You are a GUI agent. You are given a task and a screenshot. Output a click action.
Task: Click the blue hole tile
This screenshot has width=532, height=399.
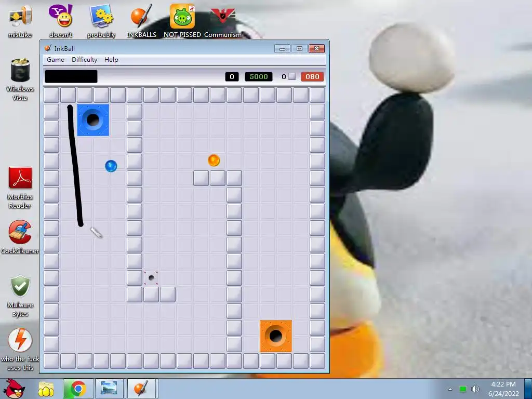[93, 120]
